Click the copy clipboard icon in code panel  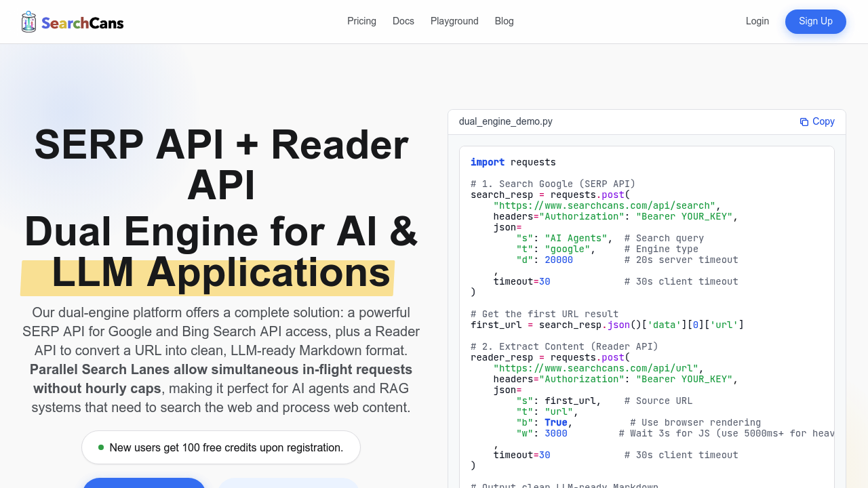804,122
